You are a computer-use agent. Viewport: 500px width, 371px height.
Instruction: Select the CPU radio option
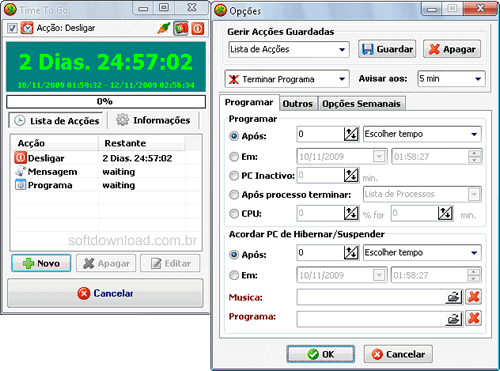(234, 213)
